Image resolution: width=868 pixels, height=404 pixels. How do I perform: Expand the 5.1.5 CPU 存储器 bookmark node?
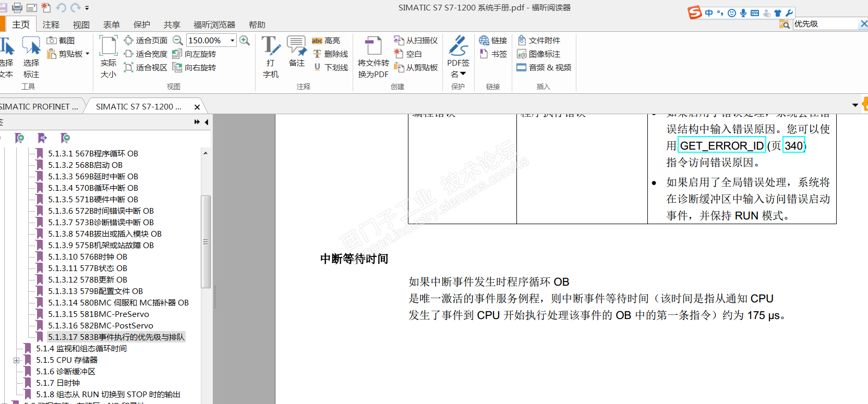tap(17, 360)
